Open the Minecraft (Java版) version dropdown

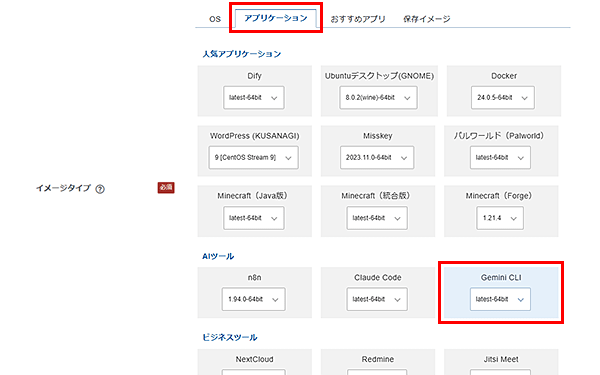point(254,218)
